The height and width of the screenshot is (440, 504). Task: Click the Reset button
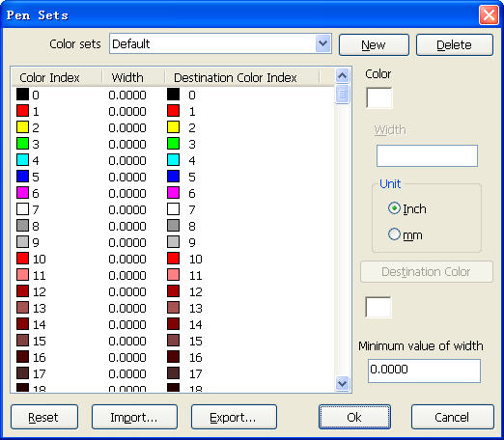[44, 417]
